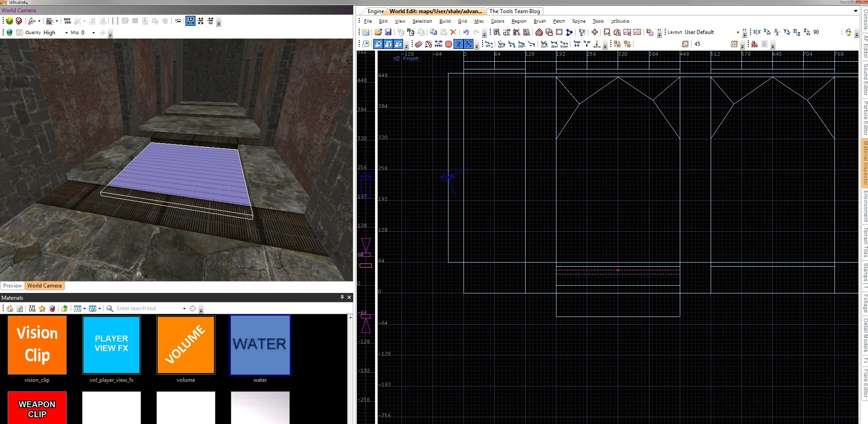Click the rotate Y axis icon
The width and height of the screenshot is (868, 424).
coord(787,32)
